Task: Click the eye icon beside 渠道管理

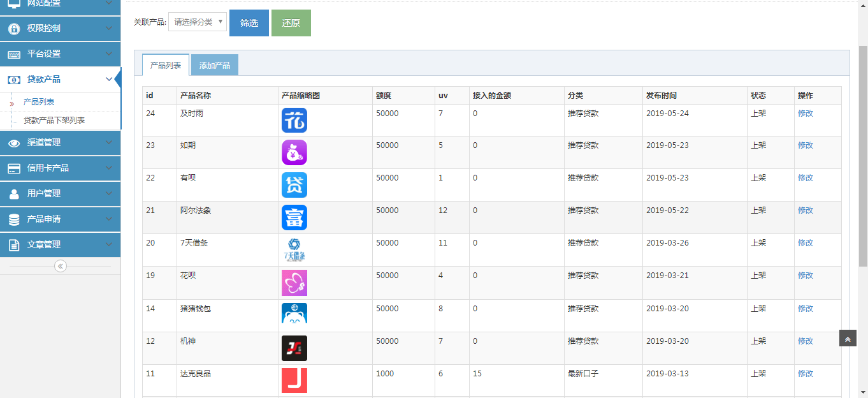Action: pyautogui.click(x=13, y=143)
